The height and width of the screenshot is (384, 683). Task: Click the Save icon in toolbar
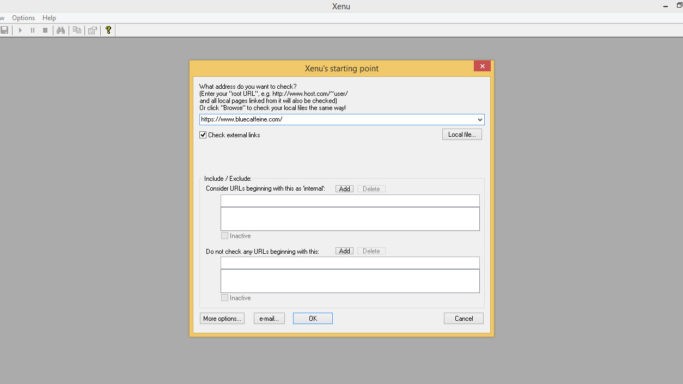coord(4,30)
